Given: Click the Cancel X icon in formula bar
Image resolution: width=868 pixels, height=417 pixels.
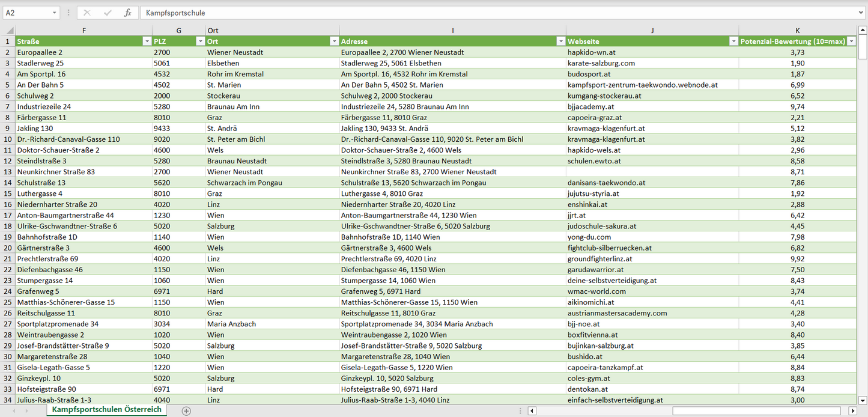Looking at the screenshot, I should (x=87, y=13).
